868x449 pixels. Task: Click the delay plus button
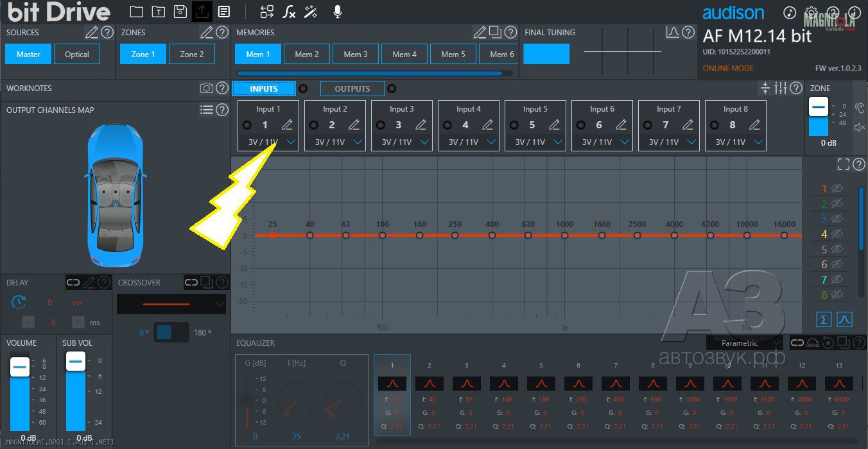pos(78,323)
